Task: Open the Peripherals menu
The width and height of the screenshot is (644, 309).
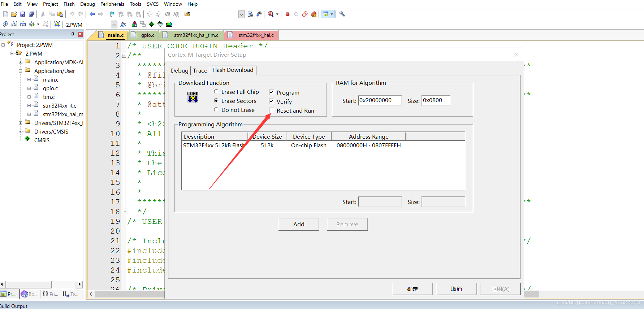Action: tap(112, 4)
